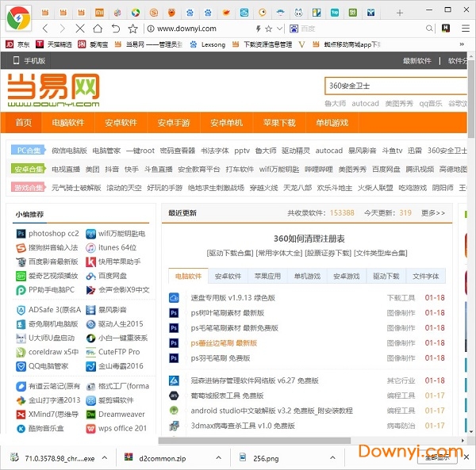Screen dimensions: 476x470
Task: Click the iTunes 64位 icon
Action: pyautogui.click(x=90, y=247)
